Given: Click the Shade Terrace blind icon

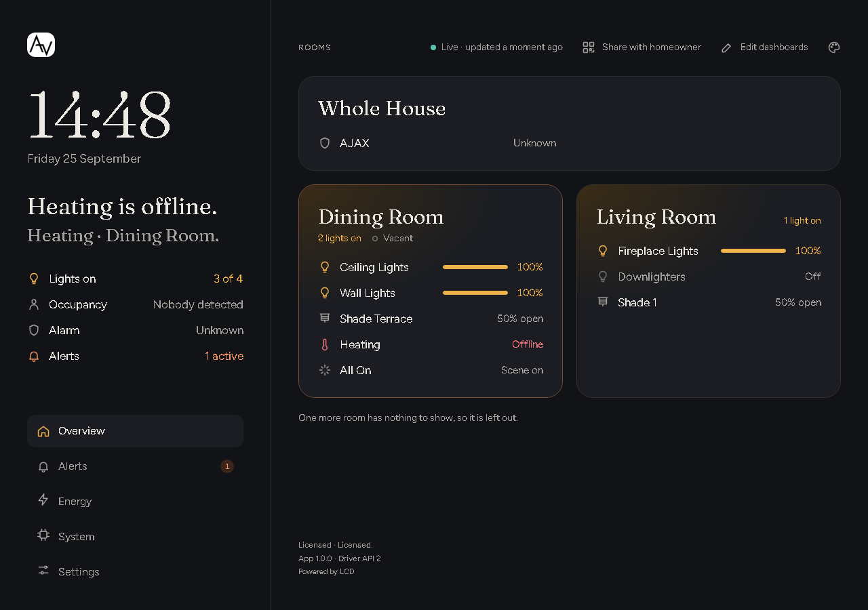Looking at the screenshot, I should click(325, 319).
